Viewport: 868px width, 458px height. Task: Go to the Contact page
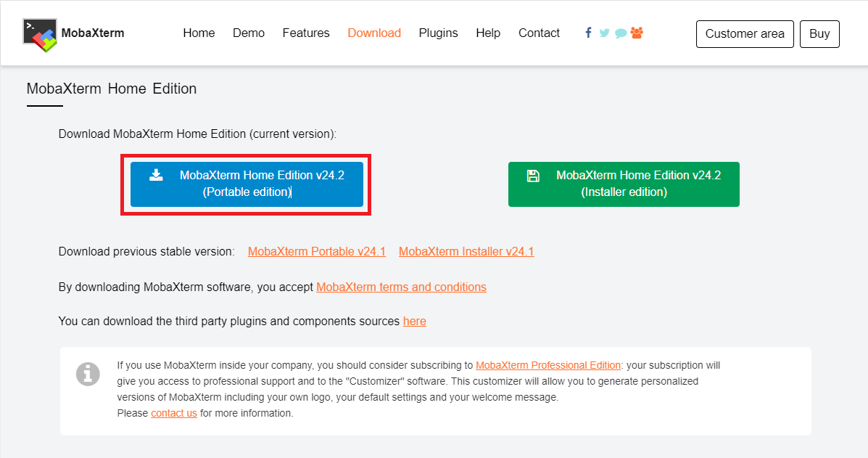539,33
